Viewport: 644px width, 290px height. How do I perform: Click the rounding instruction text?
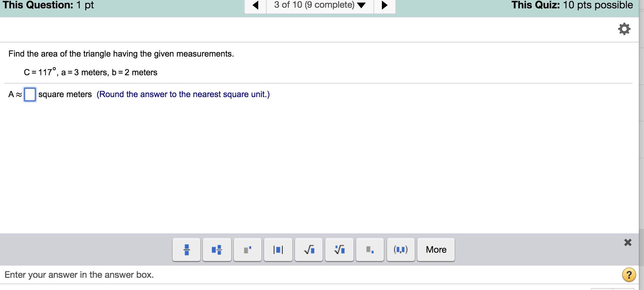pos(183,94)
